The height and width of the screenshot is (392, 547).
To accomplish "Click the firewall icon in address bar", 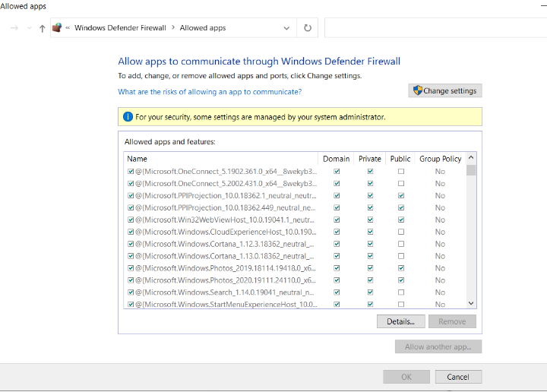I will [57, 28].
